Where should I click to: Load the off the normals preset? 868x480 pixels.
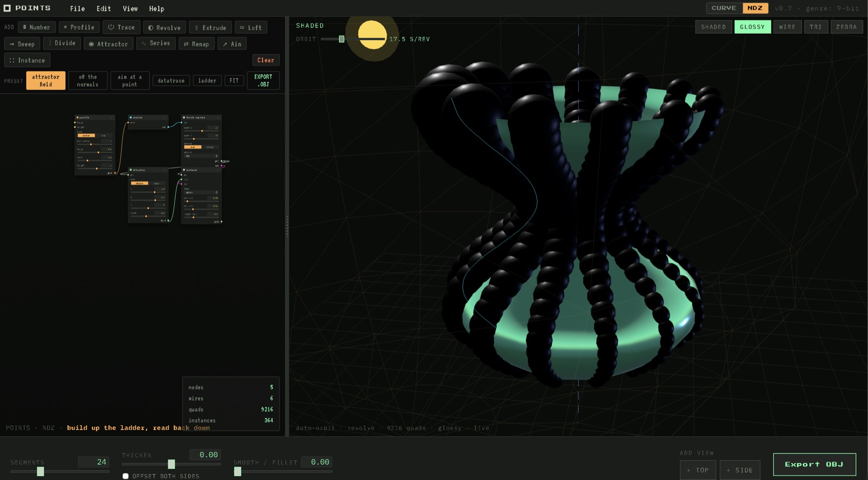pyautogui.click(x=87, y=80)
